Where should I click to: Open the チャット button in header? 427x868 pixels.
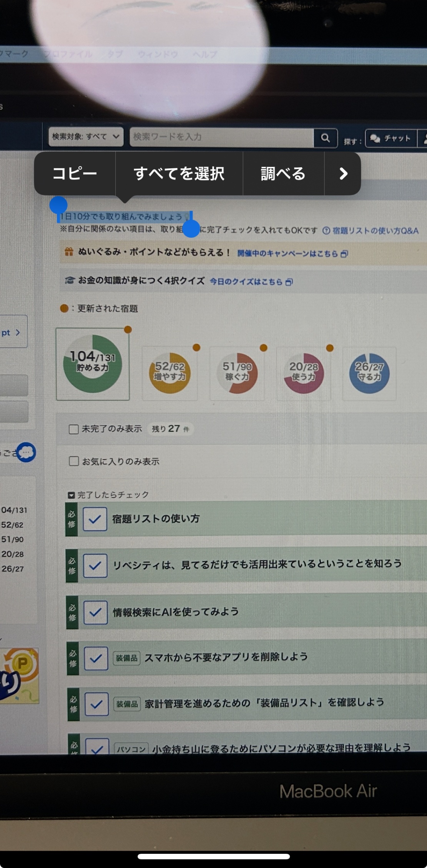pyautogui.click(x=391, y=138)
